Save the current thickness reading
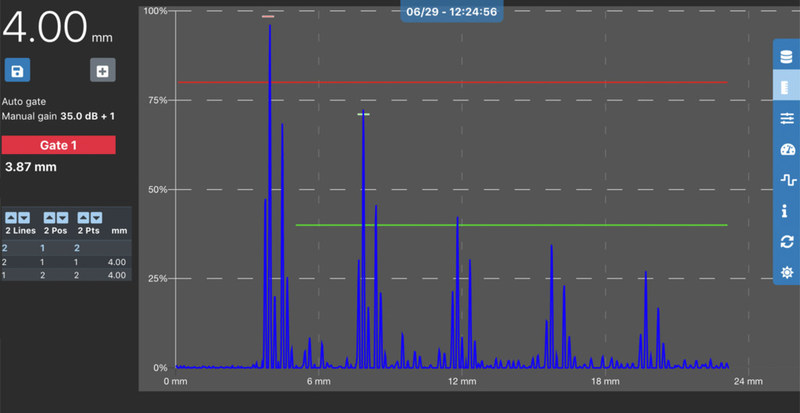 pyautogui.click(x=17, y=70)
